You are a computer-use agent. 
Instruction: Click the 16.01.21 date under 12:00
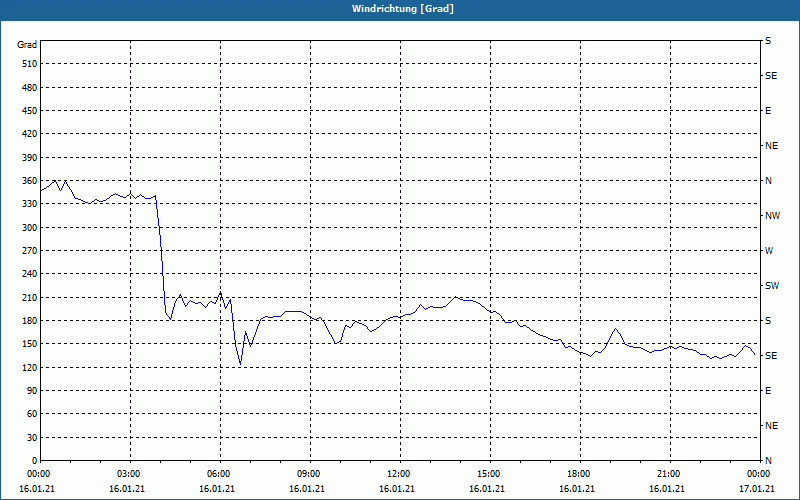click(397, 489)
